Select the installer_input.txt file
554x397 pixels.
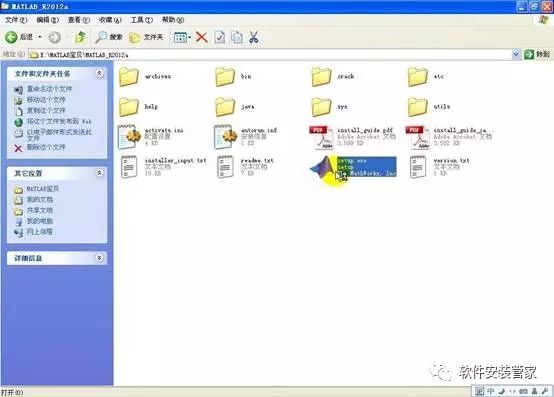point(163,167)
